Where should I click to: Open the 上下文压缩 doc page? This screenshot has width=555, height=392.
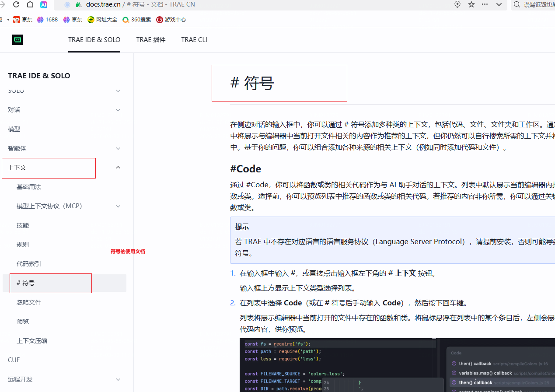pyautogui.click(x=32, y=341)
